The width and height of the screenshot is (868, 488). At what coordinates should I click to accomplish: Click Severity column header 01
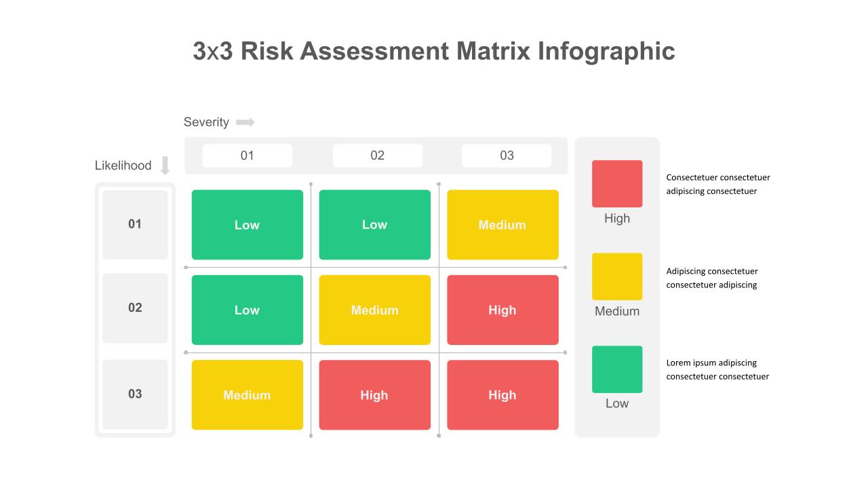[248, 156]
